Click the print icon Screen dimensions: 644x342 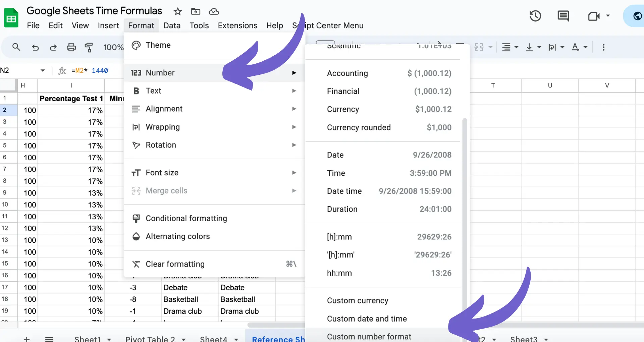click(71, 47)
